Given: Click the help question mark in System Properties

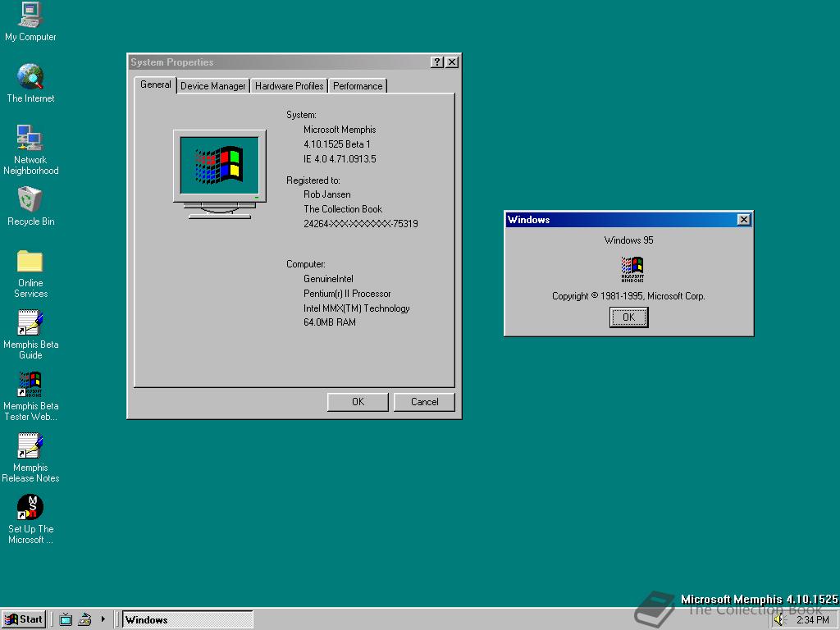Looking at the screenshot, I should [x=437, y=62].
